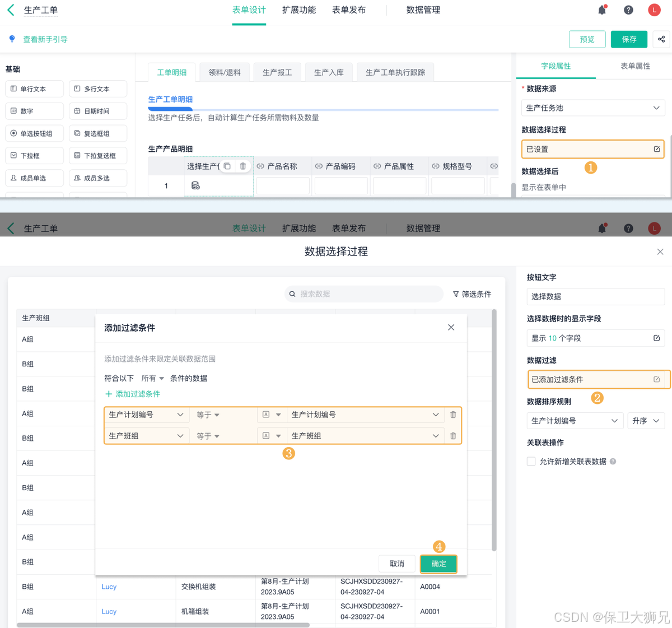Click the database select icon in row 1

tap(195, 185)
